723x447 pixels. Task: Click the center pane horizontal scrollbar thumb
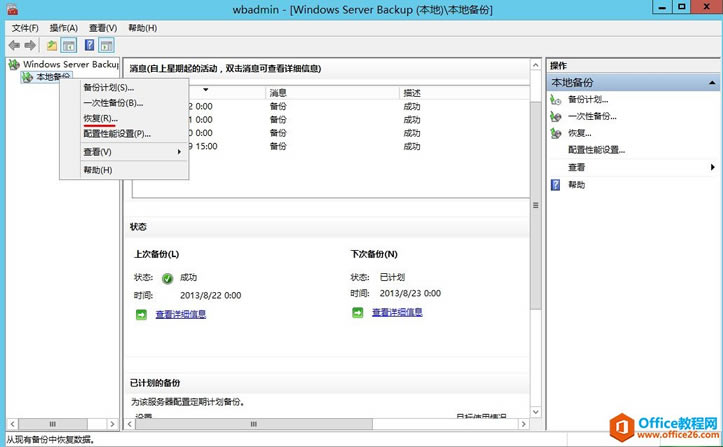click(254, 424)
